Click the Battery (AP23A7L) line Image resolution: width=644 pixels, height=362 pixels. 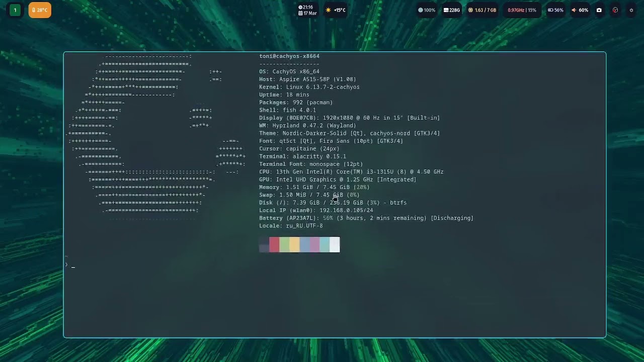[x=366, y=218]
